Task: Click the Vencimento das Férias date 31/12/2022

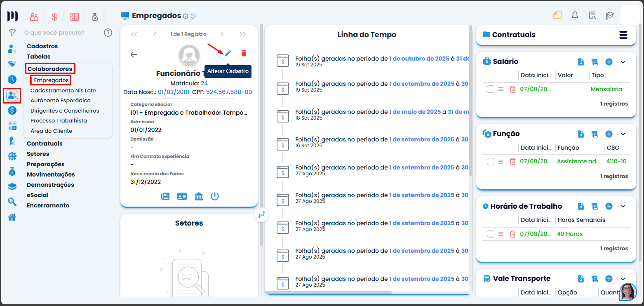Action: click(x=146, y=181)
